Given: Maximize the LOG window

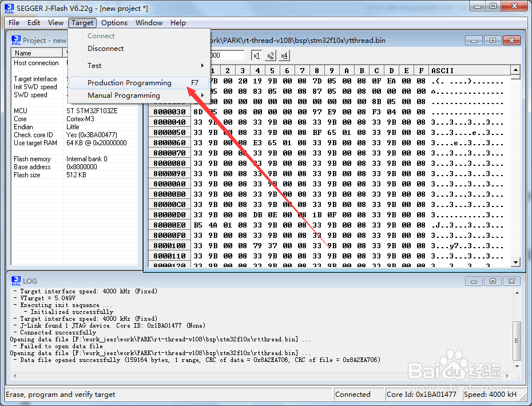Looking at the screenshot, I should [493, 281].
